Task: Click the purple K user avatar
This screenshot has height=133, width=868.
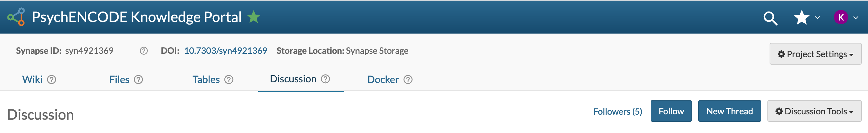Action: 841,17
